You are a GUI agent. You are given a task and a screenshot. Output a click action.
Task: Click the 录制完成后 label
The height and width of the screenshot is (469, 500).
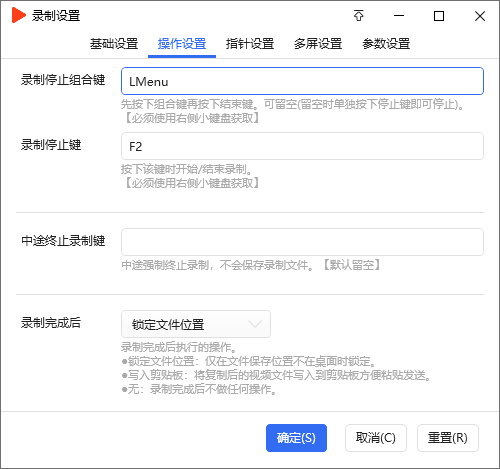click(51, 323)
